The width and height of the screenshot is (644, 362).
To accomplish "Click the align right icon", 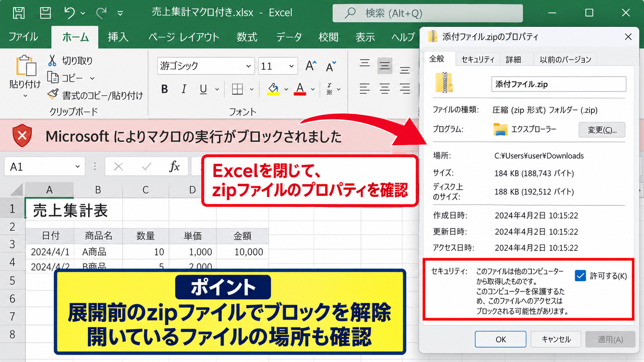I will (x=404, y=89).
